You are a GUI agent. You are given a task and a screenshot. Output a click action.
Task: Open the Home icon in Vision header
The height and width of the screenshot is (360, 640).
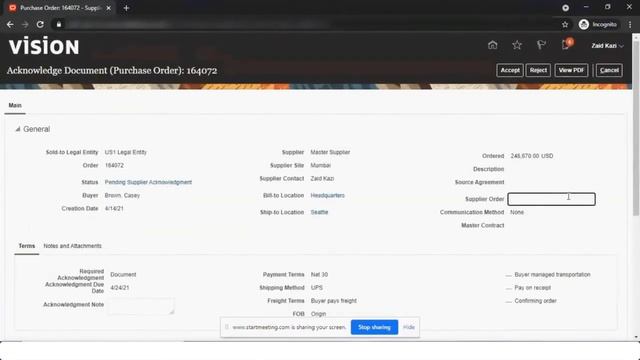(x=493, y=45)
